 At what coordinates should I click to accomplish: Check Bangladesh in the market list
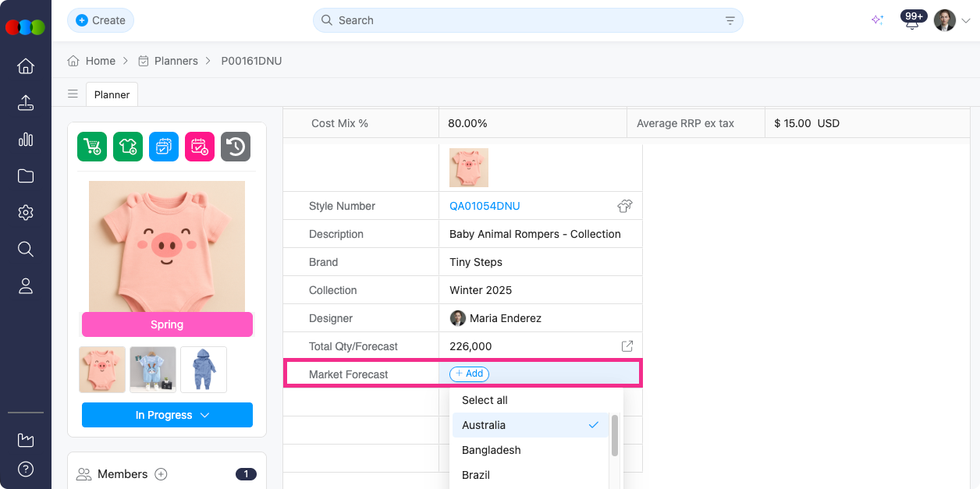pos(491,450)
